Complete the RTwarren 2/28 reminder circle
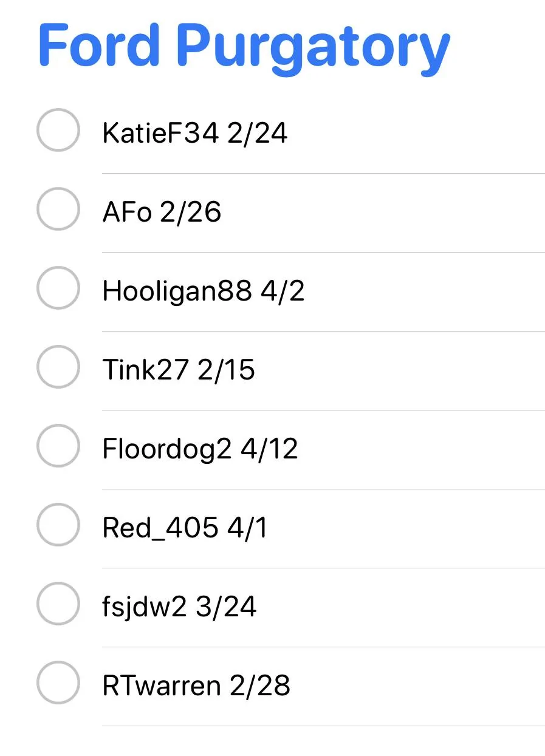545x756 pixels. coord(58,683)
